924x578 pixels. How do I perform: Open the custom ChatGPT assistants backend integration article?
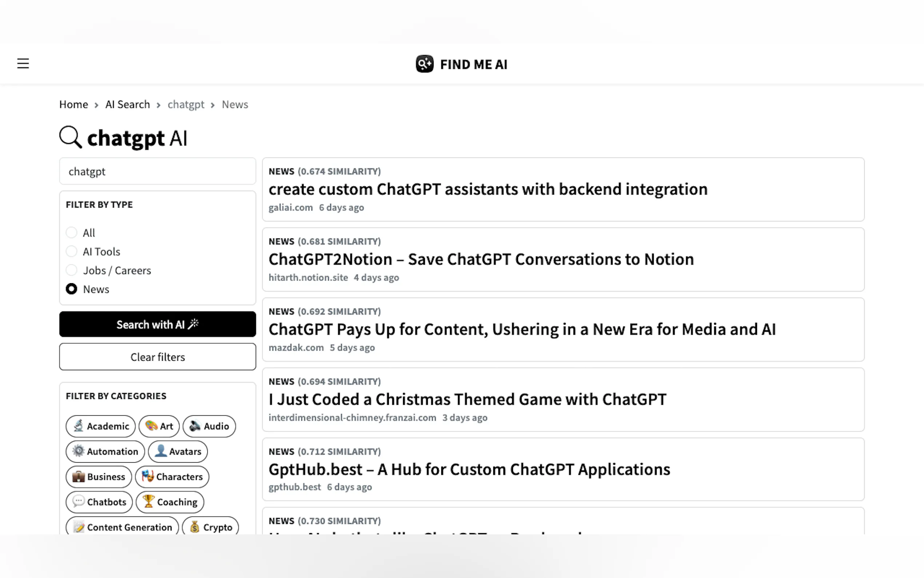[x=488, y=189]
